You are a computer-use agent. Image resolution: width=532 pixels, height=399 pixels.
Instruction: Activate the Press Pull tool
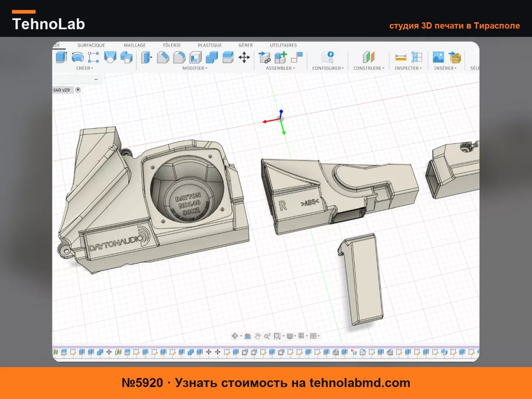[146, 57]
